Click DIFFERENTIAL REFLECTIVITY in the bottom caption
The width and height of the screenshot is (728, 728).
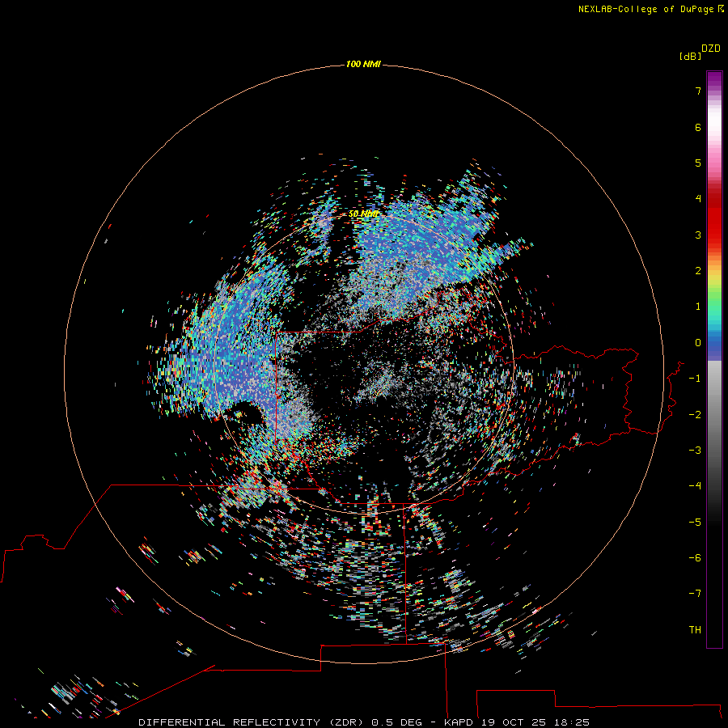(230, 722)
